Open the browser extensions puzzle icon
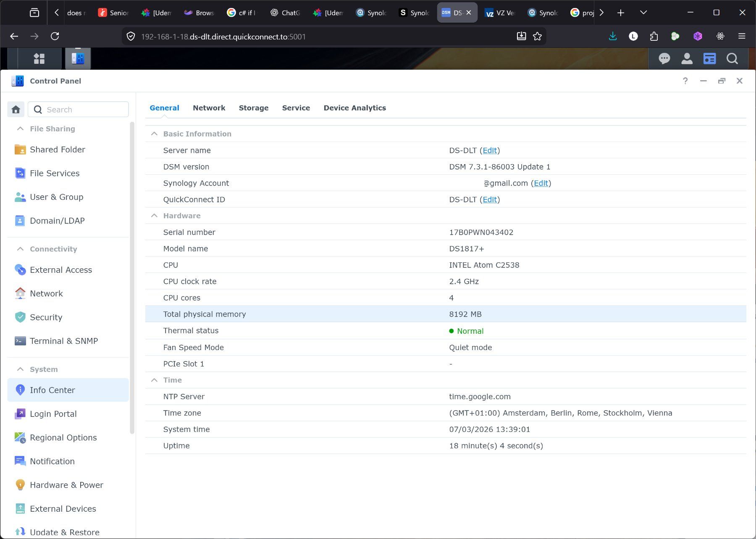 pos(654,37)
